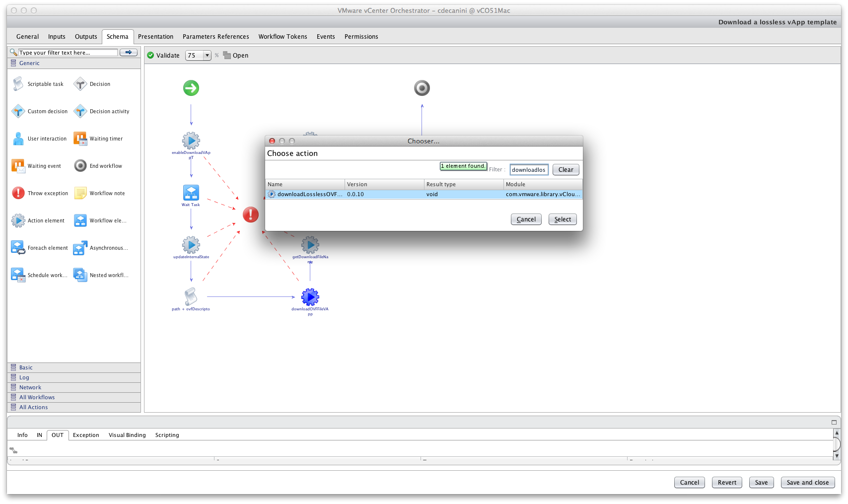The height and width of the screenshot is (504, 848).
Task: Click the binding link icon in OUT tab
Action: [13, 450]
